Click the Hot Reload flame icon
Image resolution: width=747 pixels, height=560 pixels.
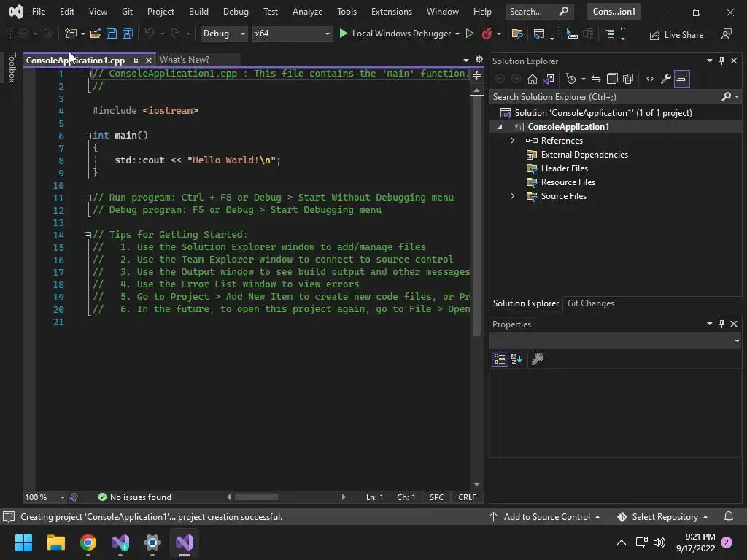[x=487, y=34]
